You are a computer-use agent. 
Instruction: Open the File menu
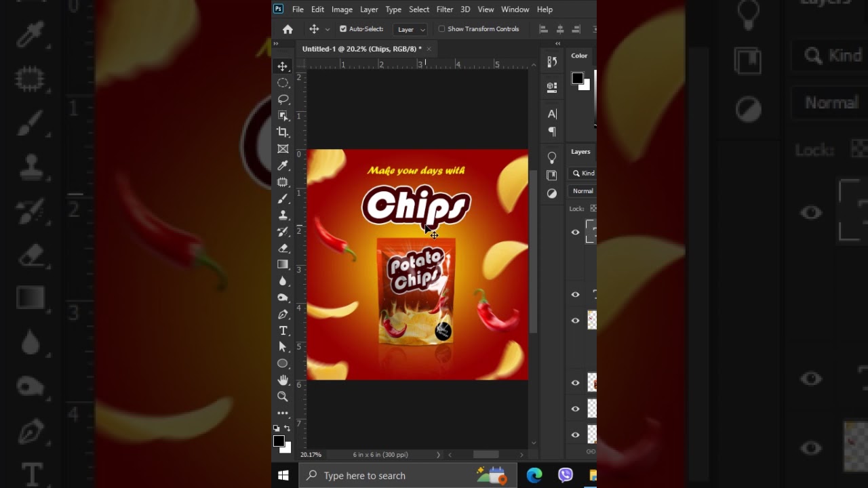(x=298, y=9)
